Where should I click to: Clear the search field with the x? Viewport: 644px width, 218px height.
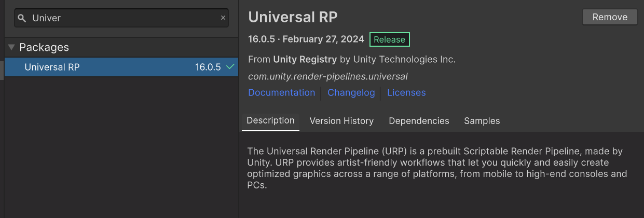point(223,18)
